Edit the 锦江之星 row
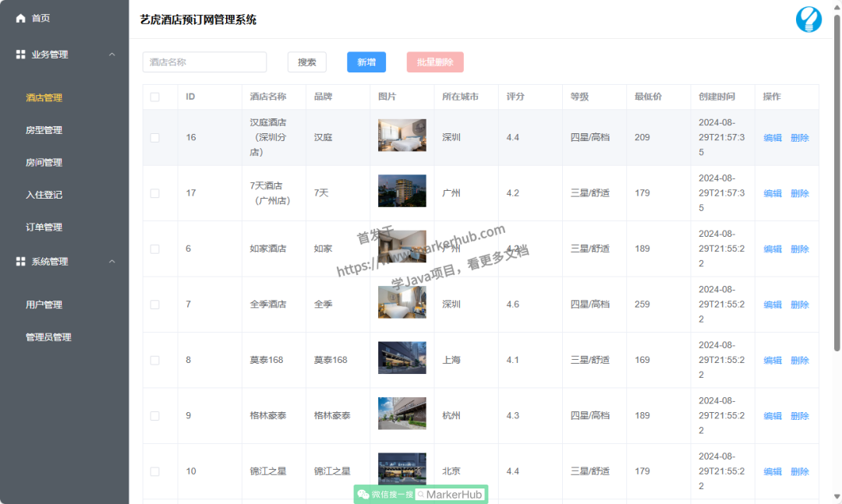842x504 pixels. click(x=772, y=471)
